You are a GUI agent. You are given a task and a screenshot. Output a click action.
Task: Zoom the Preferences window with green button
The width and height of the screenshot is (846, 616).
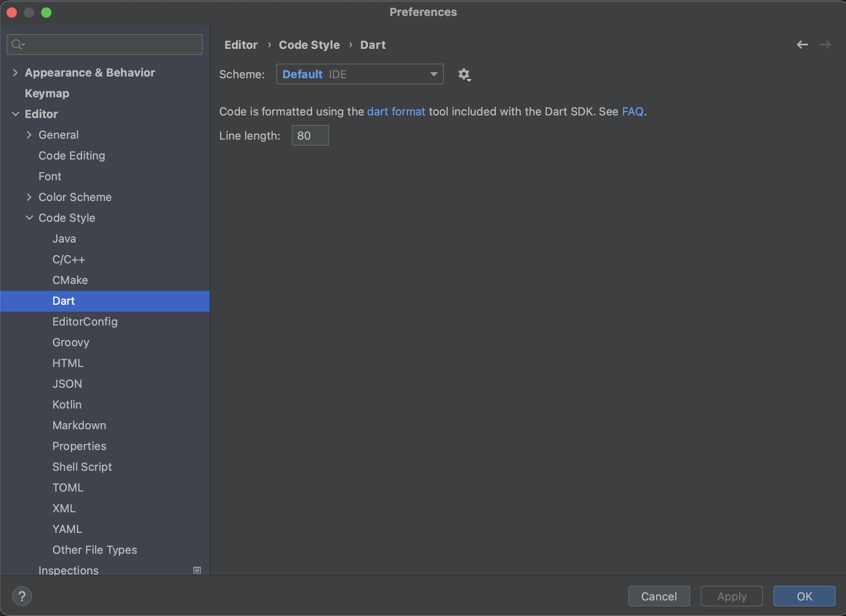pyautogui.click(x=46, y=13)
